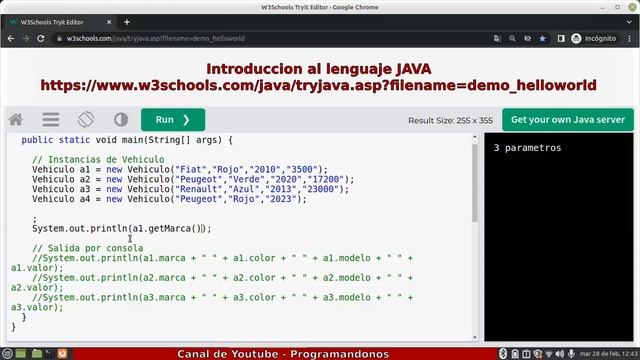Image resolution: width=640 pixels, height=360 pixels.
Task: Toggle dark mode with the half-circle icon
Action: tap(121, 120)
